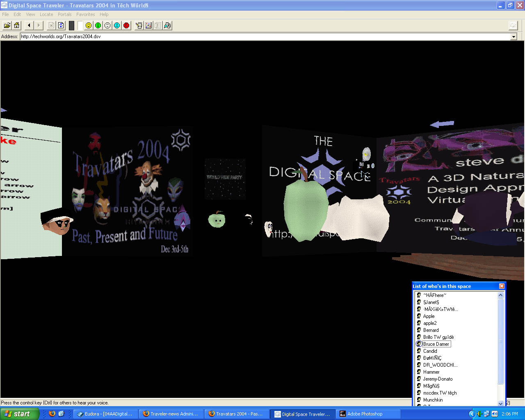
Task: Go to home space via house icon
Action: [16, 25]
